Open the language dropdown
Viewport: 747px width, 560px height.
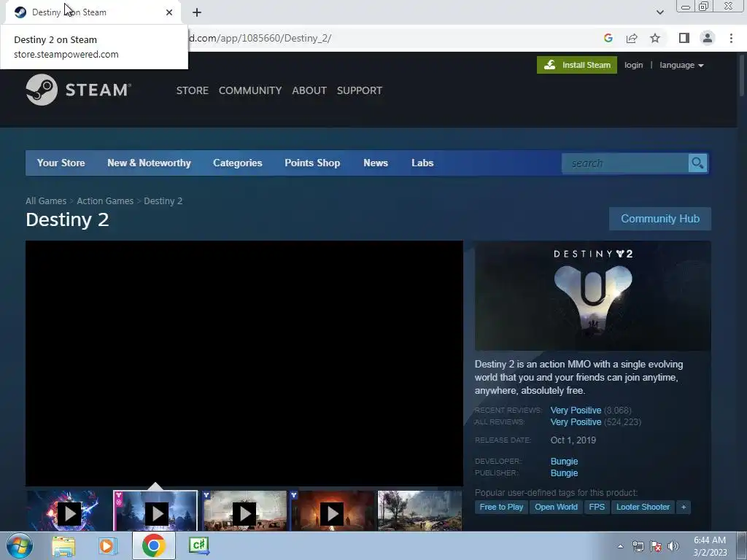(681, 65)
